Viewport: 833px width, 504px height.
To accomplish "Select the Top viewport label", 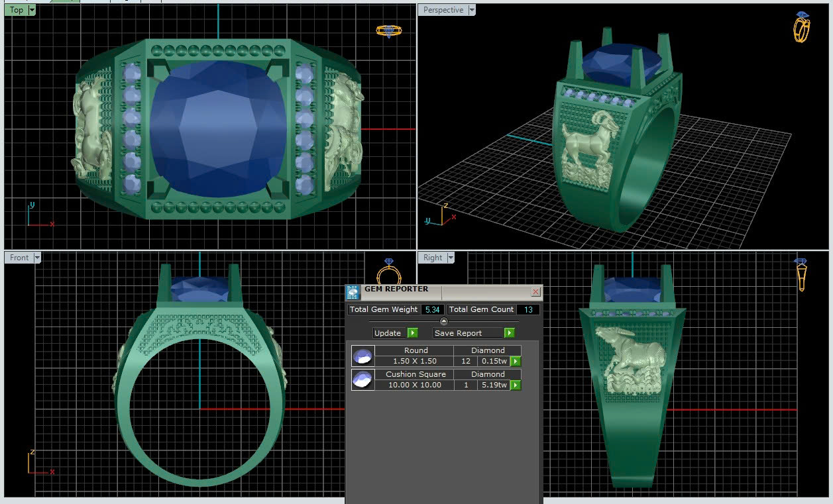I will [x=17, y=10].
